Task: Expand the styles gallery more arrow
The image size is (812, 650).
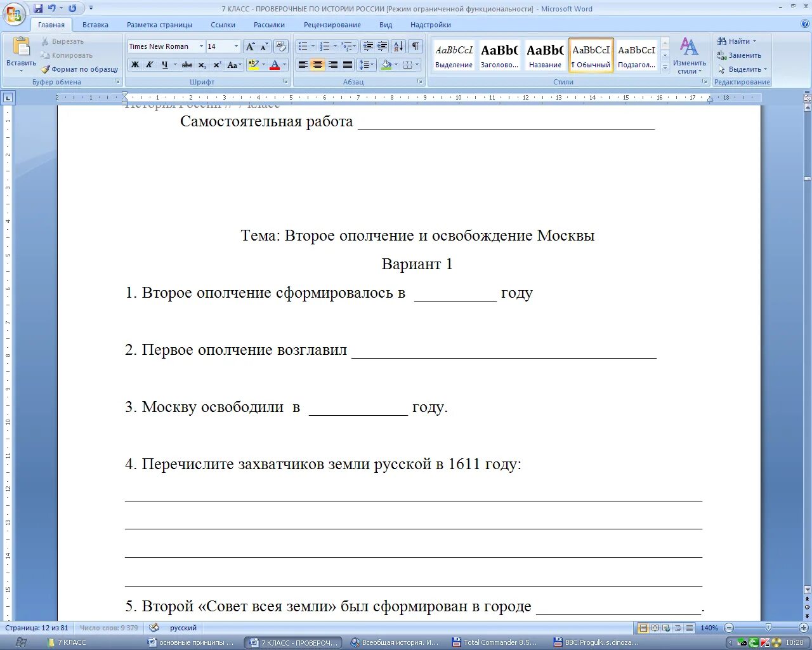Action: click(665, 69)
